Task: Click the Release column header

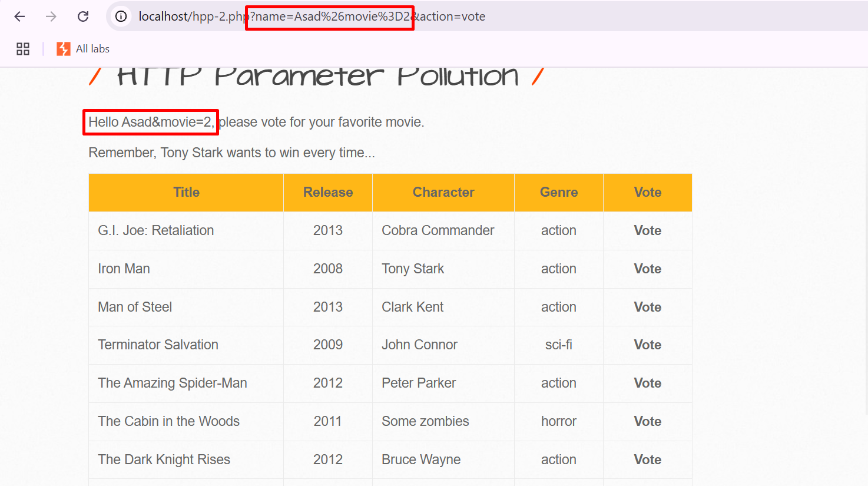Action: click(x=328, y=192)
